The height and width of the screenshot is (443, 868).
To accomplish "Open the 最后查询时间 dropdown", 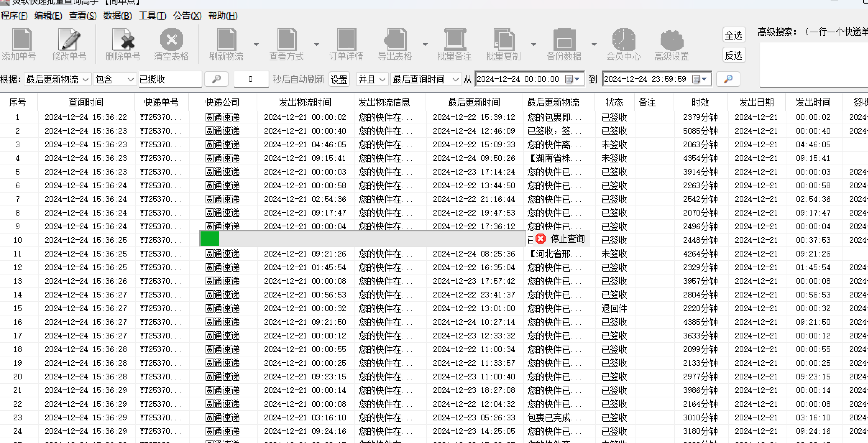I will 426,79.
